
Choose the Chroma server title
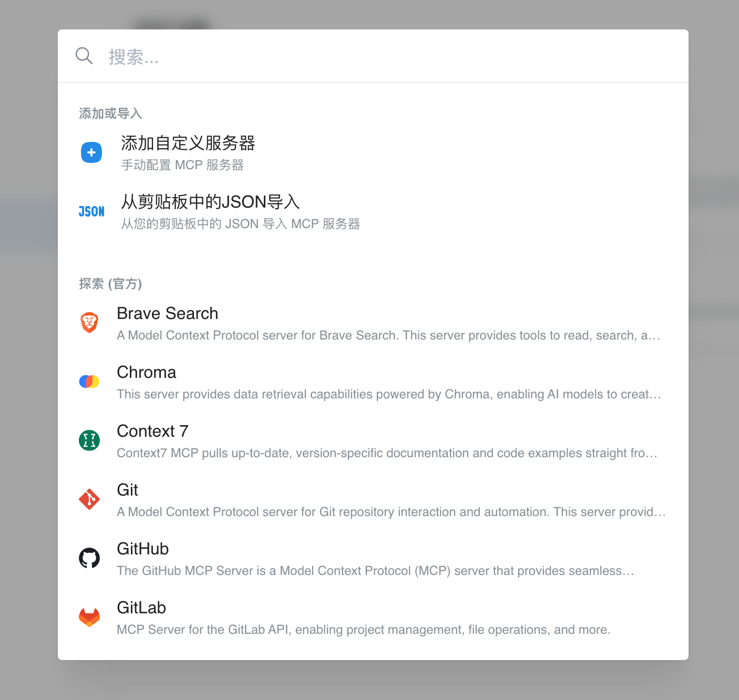(x=147, y=372)
